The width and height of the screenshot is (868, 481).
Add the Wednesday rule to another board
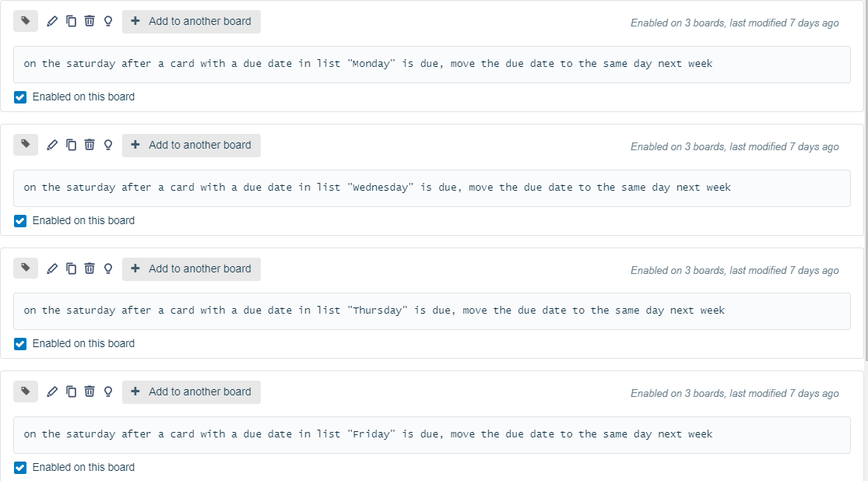pos(191,145)
